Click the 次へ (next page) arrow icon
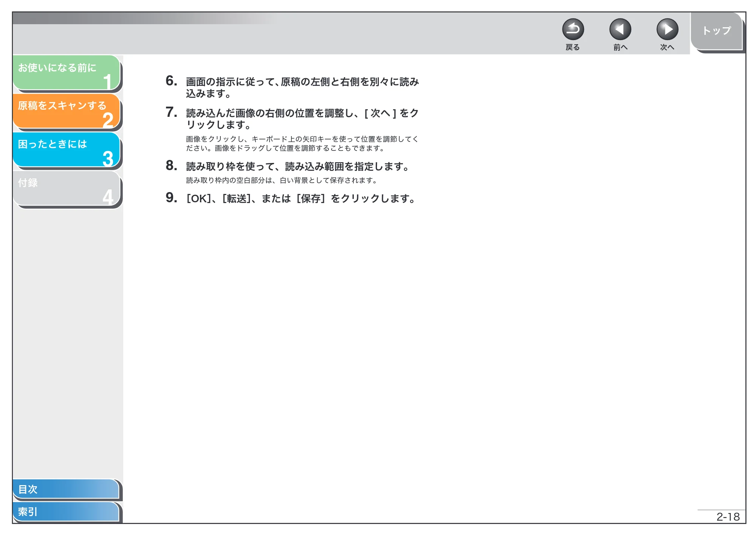The height and width of the screenshot is (535, 756). pos(667,29)
